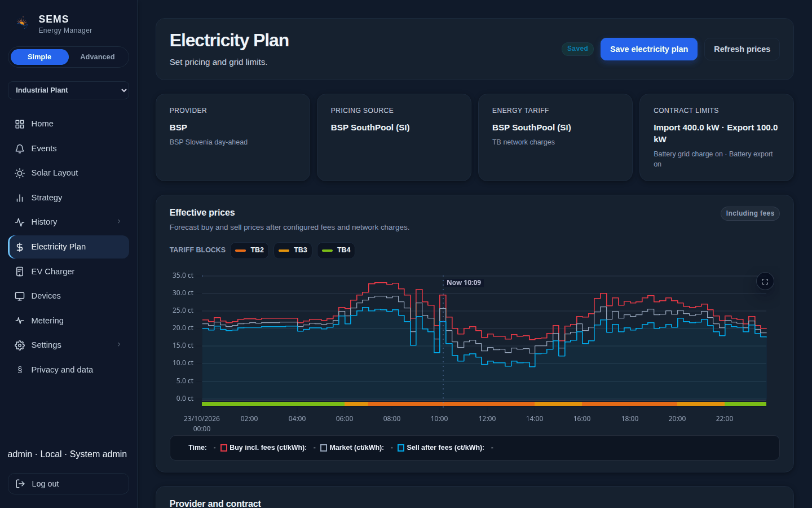Navigate to Solar Layout
Viewport: 812px width, 508px height.
click(68, 173)
